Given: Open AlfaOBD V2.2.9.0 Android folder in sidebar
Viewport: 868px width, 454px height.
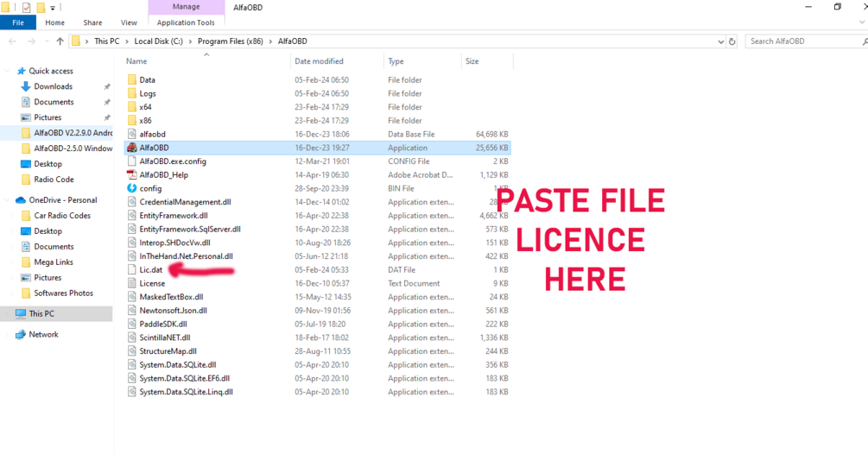Looking at the screenshot, I should [67, 133].
